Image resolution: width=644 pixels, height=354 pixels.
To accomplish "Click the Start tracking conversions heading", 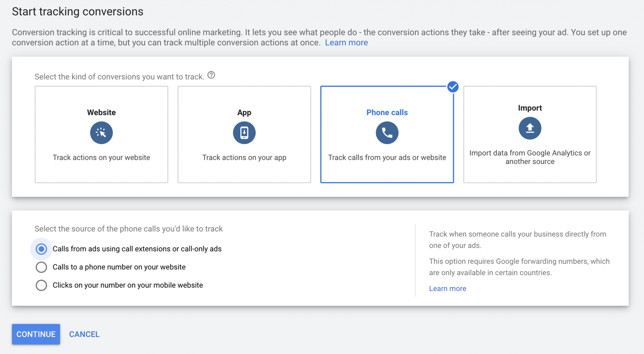I will (x=77, y=11).
